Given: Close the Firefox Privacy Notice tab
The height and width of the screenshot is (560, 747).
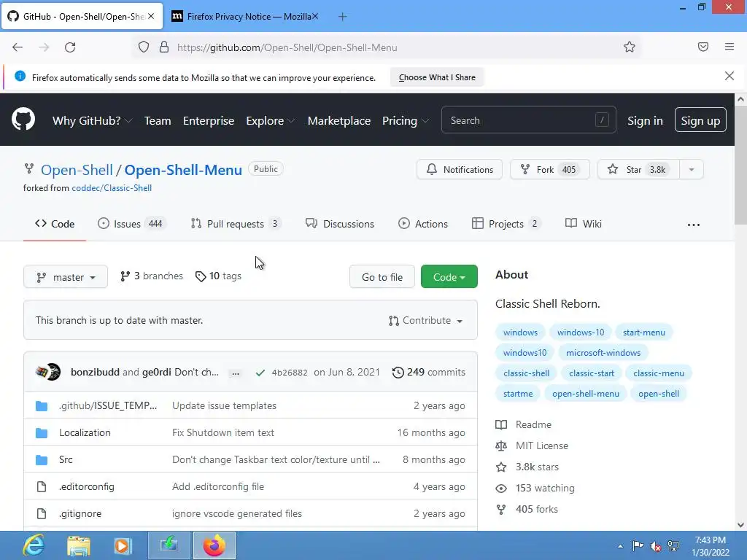Looking at the screenshot, I should click(x=315, y=16).
